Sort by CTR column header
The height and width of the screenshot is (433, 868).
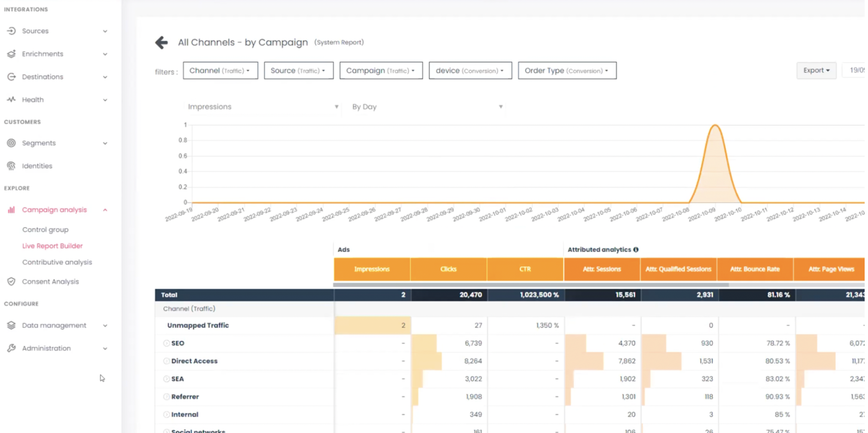coord(525,269)
